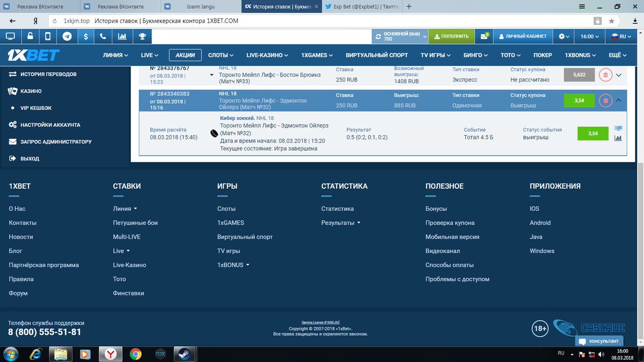Open the ПОКЕР menu item
The width and height of the screenshot is (644, 362).
point(543,55)
